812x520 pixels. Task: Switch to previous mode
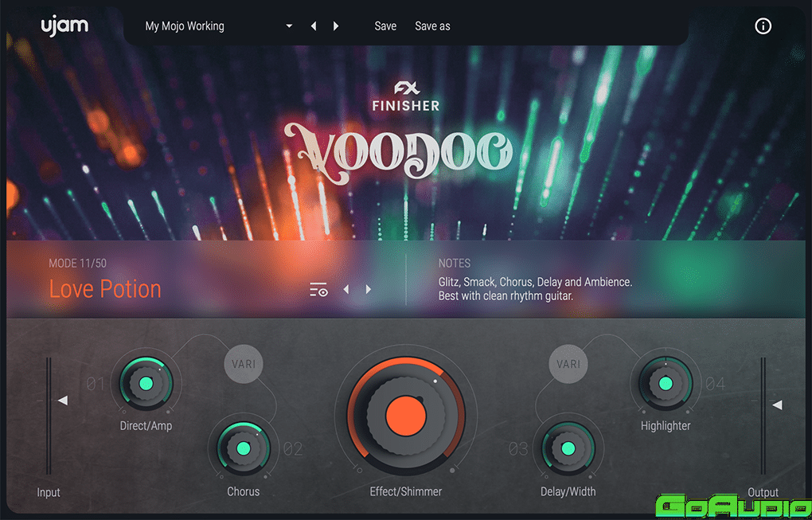tap(346, 289)
